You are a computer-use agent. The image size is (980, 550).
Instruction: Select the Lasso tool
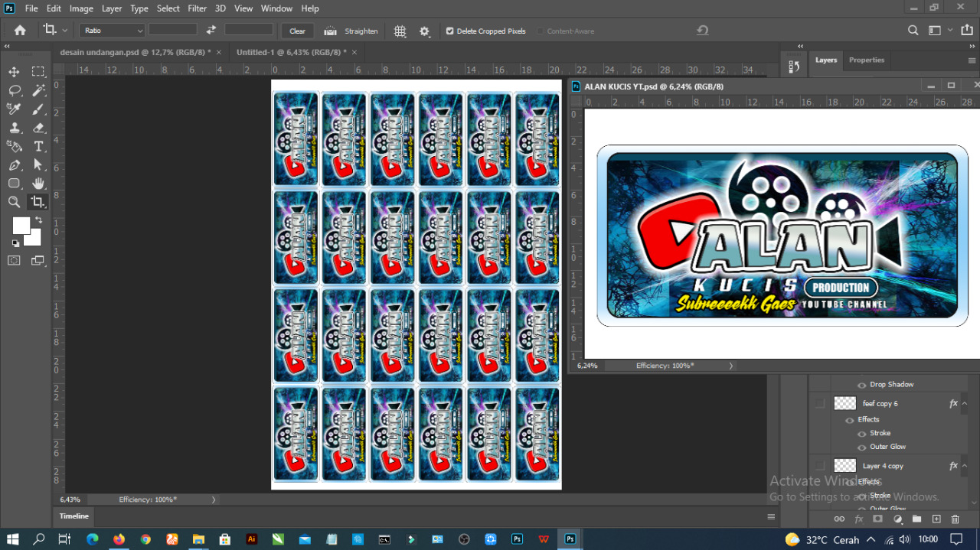[x=14, y=90]
